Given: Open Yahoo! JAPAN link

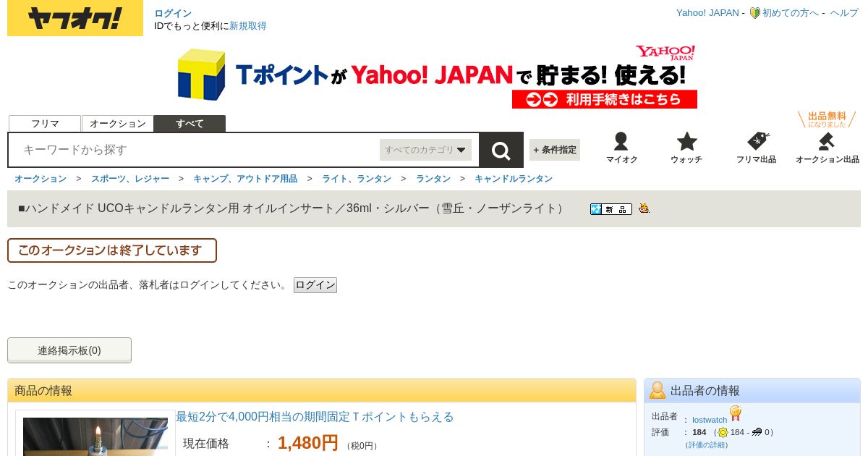Looking at the screenshot, I should [707, 13].
